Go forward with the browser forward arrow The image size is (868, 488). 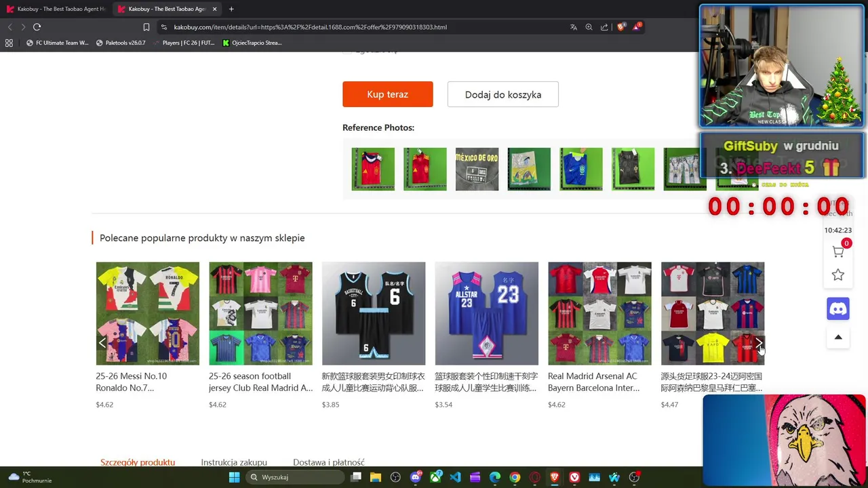coord(23,27)
